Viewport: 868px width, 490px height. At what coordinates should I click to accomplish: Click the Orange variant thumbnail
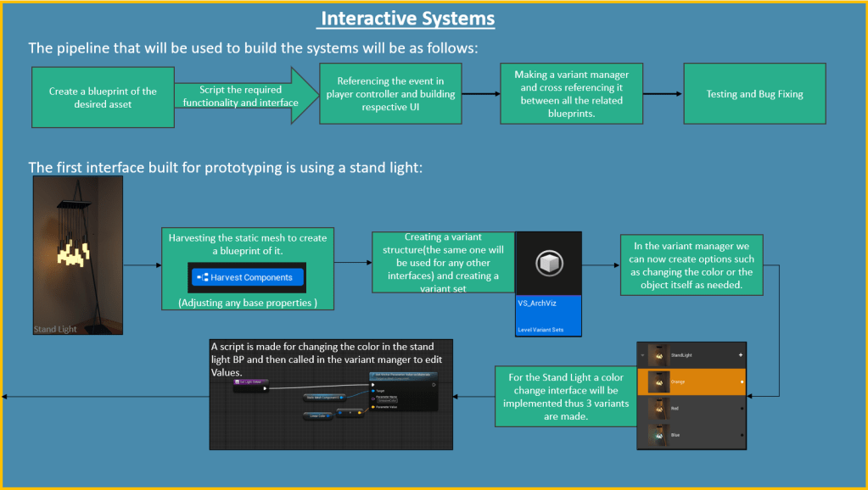(x=658, y=381)
